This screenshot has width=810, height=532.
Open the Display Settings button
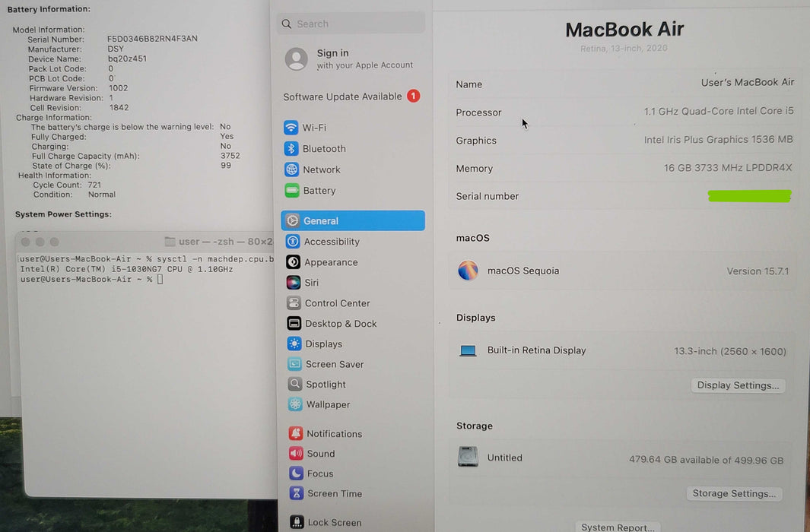click(x=739, y=385)
